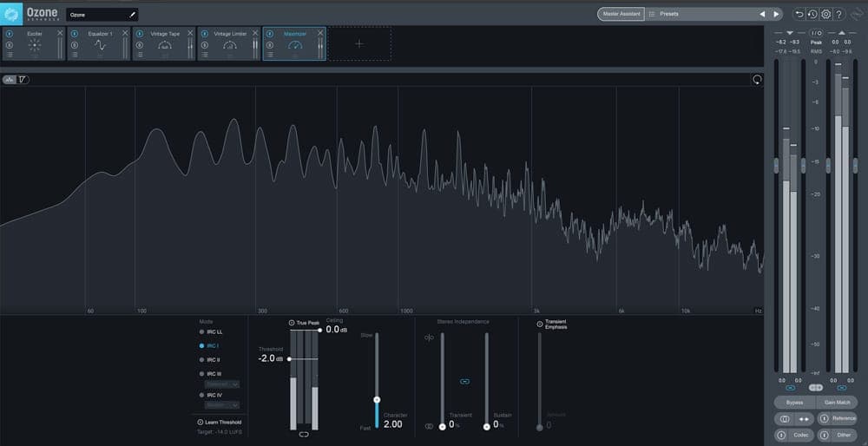Remove the Equalizer 1 module
This screenshot has width=868, height=446.
(x=125, y=33)
